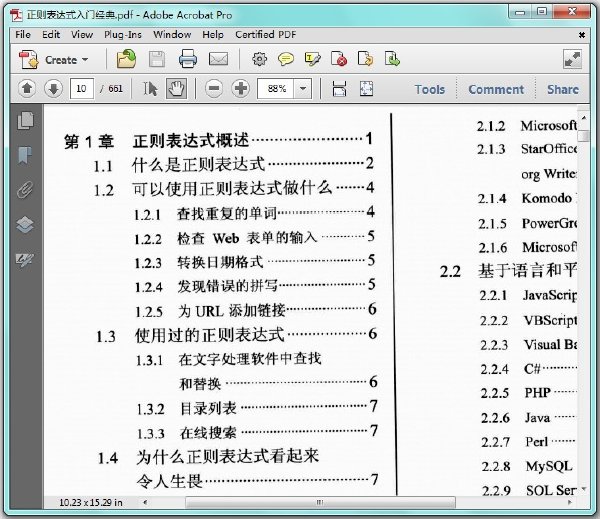Click page size 10.23 x 15.29 in
Screen dimensions: 600x519
91,503
